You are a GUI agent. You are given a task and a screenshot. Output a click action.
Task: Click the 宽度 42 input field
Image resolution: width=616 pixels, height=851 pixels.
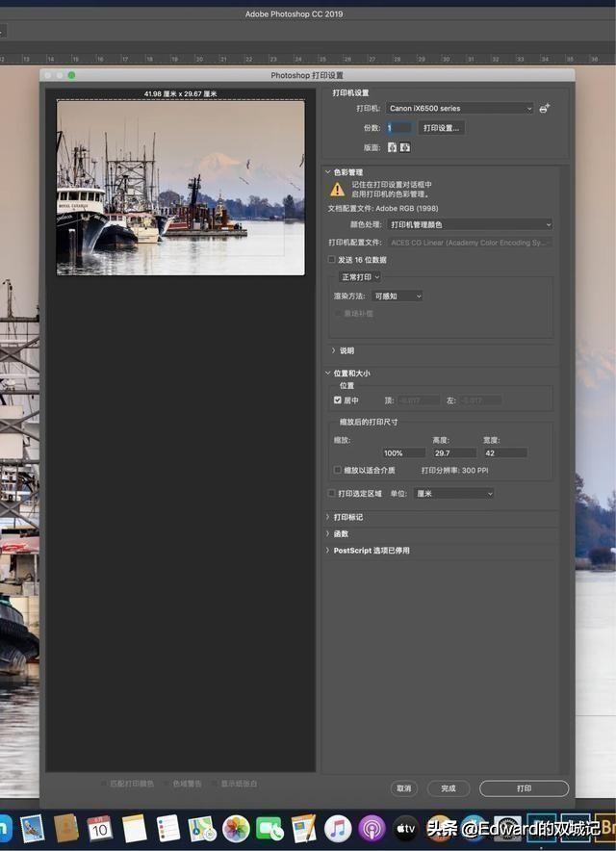[x=505, y=452]
